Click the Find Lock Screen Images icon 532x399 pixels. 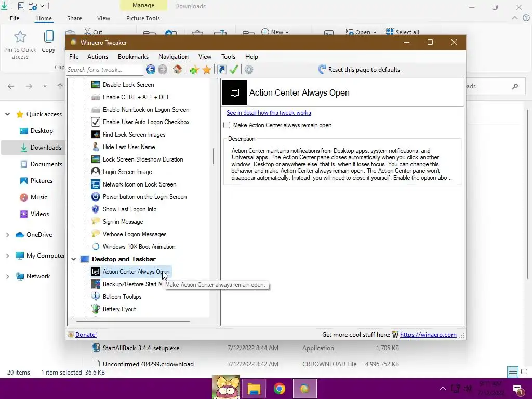[x=96, y=135]
